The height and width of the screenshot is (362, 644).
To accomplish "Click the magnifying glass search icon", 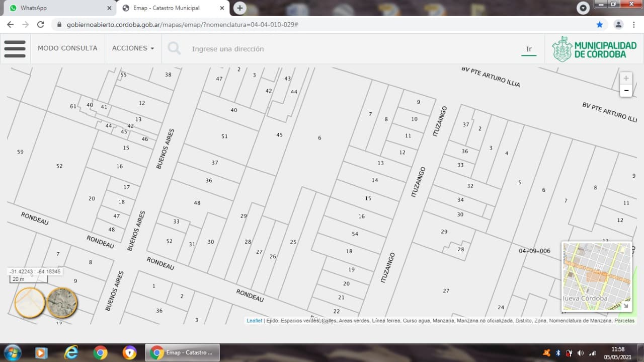I will (x=174, y=48).
